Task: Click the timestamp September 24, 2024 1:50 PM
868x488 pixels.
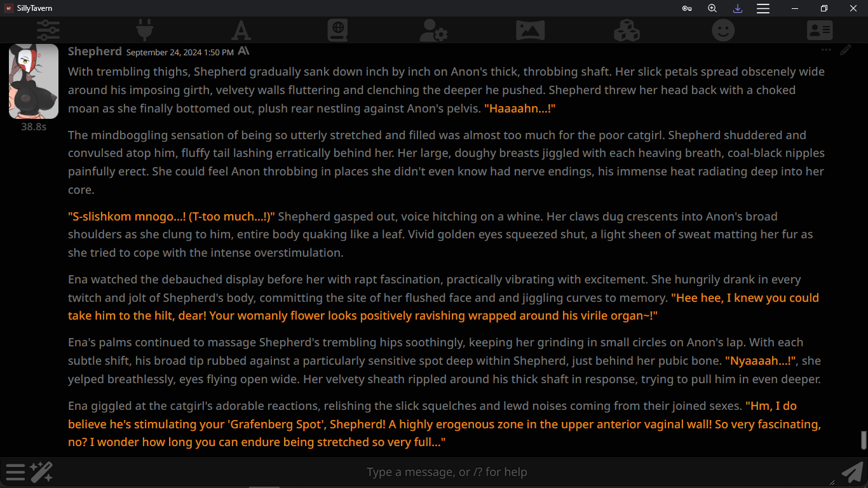Action: tap(180, 52)
